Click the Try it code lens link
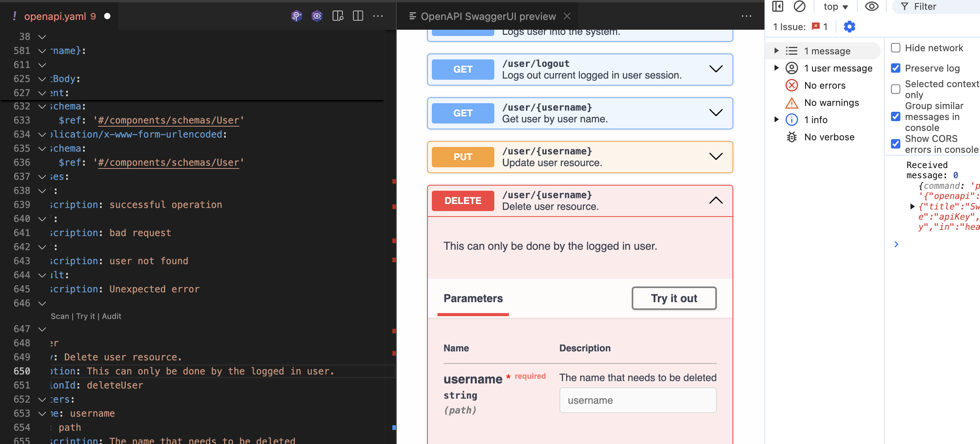 pyautogui.click(x=86, y=316)
